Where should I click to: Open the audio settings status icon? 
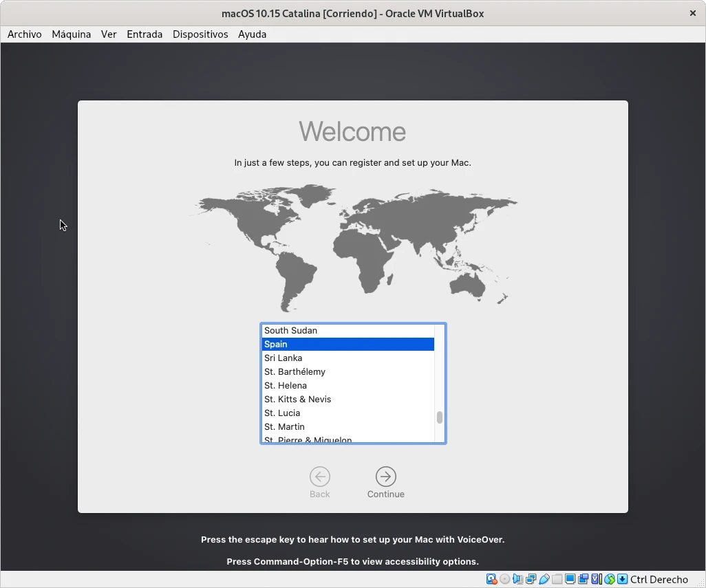(x=517, y=579)
